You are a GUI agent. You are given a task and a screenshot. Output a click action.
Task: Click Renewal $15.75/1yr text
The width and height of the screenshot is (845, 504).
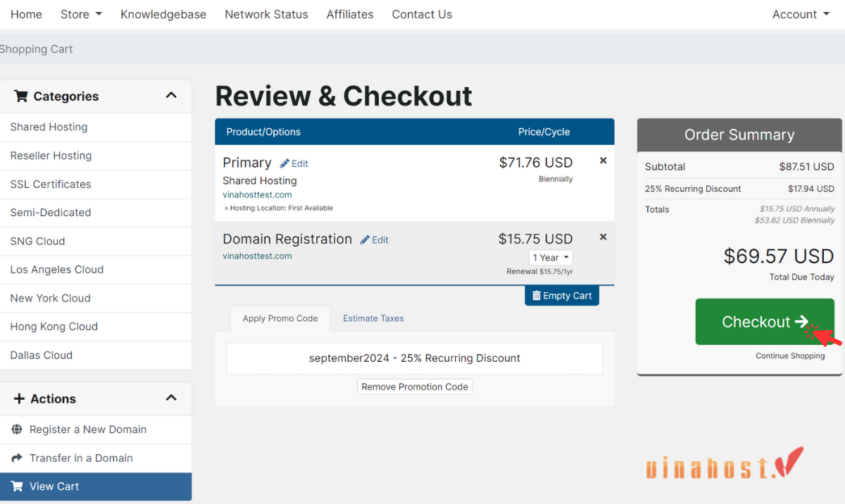pos(539,272)
